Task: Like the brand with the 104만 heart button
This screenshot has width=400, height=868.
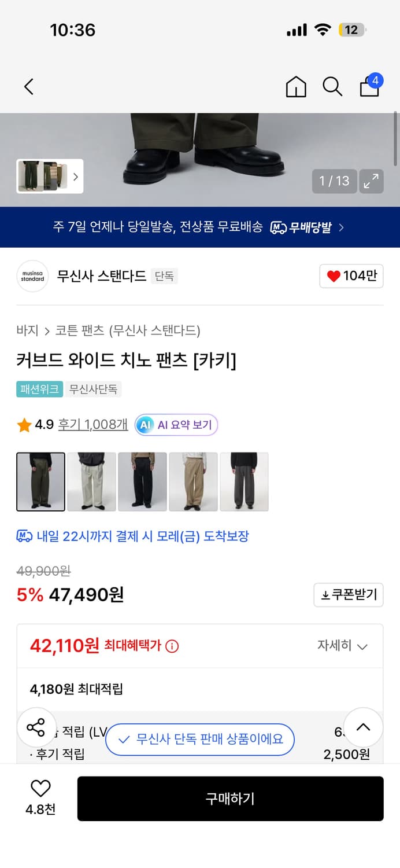Action: click(351, 276)
